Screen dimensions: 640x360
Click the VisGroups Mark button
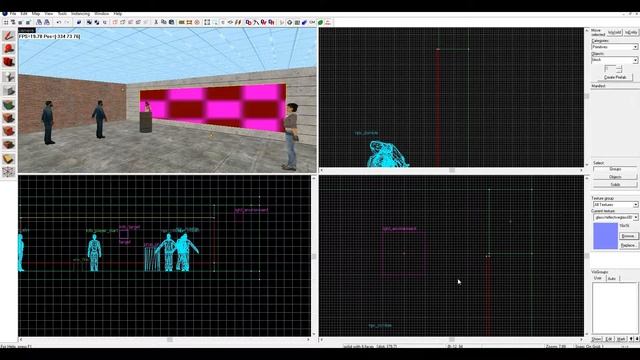tap(621, 339)
